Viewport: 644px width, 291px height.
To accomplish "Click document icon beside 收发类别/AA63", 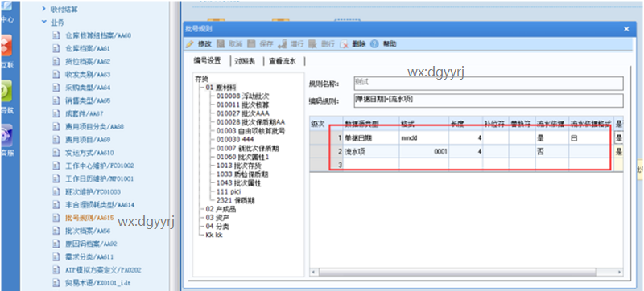I will tap(56, 75).
